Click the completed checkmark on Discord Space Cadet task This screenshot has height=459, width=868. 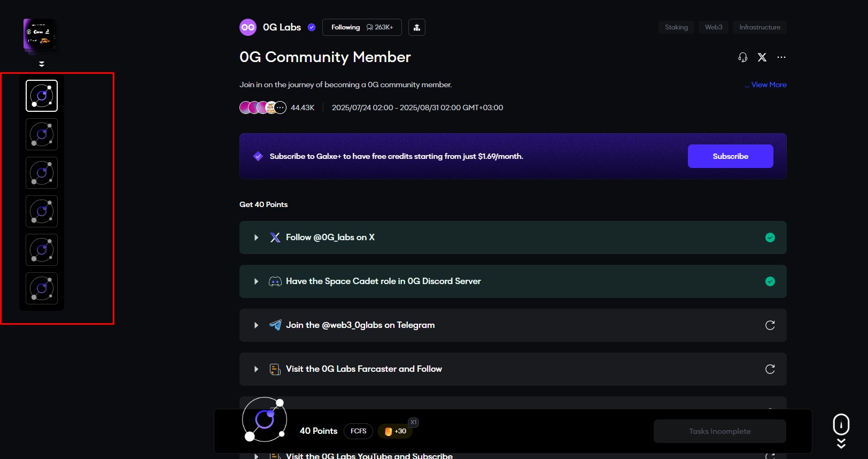coord(770,281)
